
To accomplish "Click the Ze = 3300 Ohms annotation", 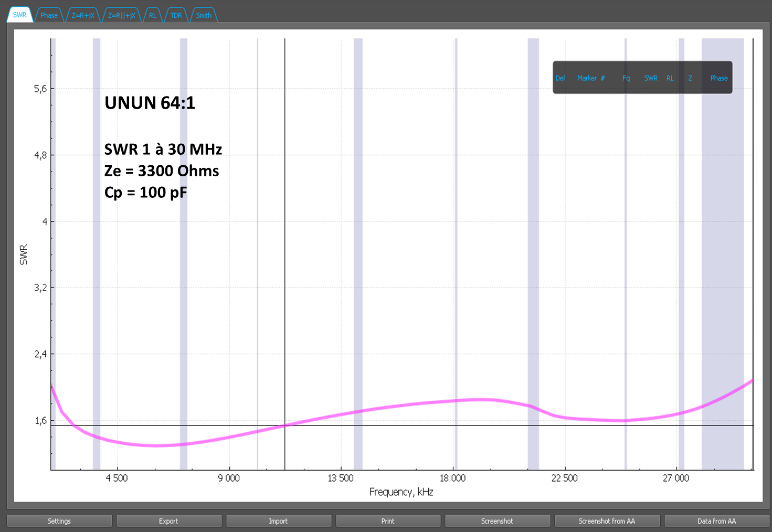I will (162, 171).
